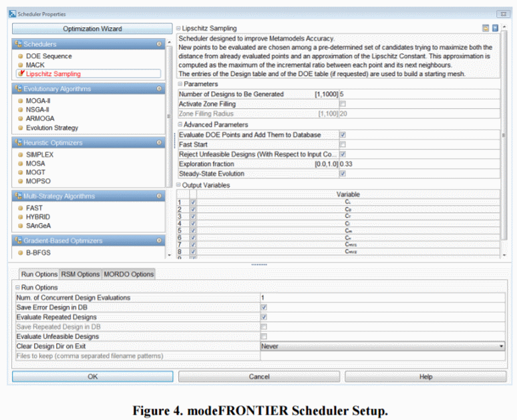The height and width of the screenshot is (420, 517).
Task: Toggle Activate Zone Filling checkbox
Action: click(343, 104)
